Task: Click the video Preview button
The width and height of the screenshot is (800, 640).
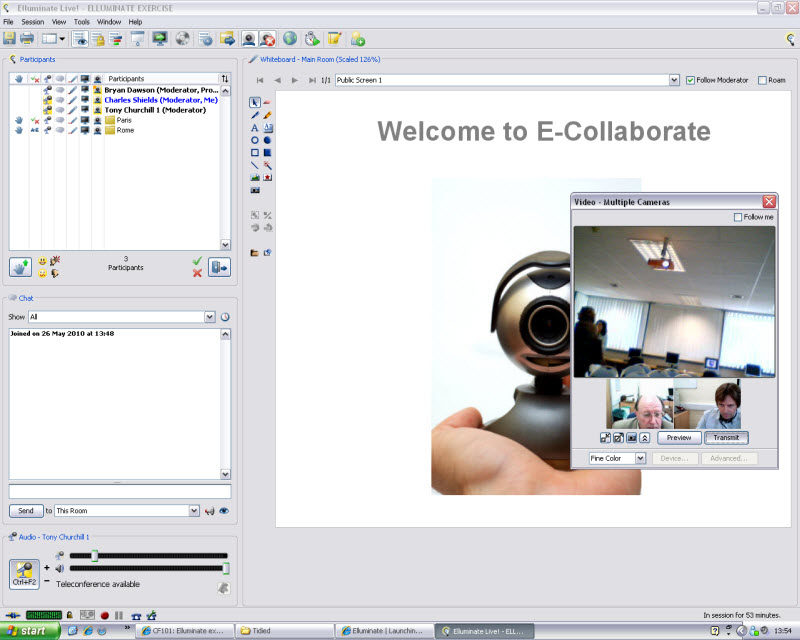Action: click(x=679, y=438)
